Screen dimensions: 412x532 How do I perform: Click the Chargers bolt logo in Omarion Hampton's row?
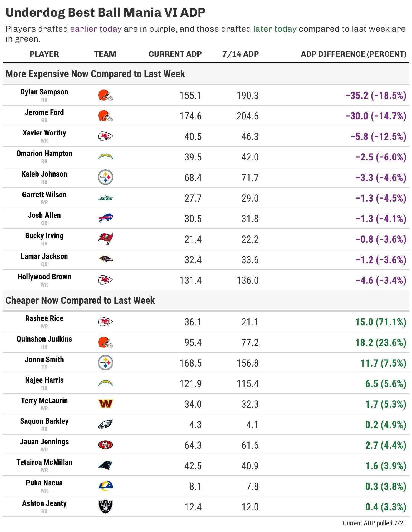[105, 157]
